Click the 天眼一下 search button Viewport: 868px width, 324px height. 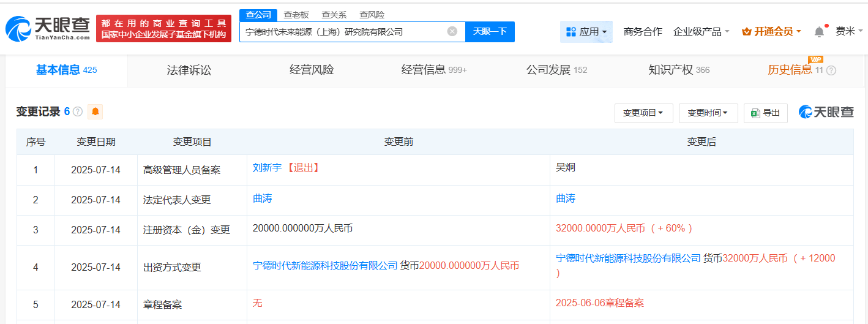click(x=490, y=31)
